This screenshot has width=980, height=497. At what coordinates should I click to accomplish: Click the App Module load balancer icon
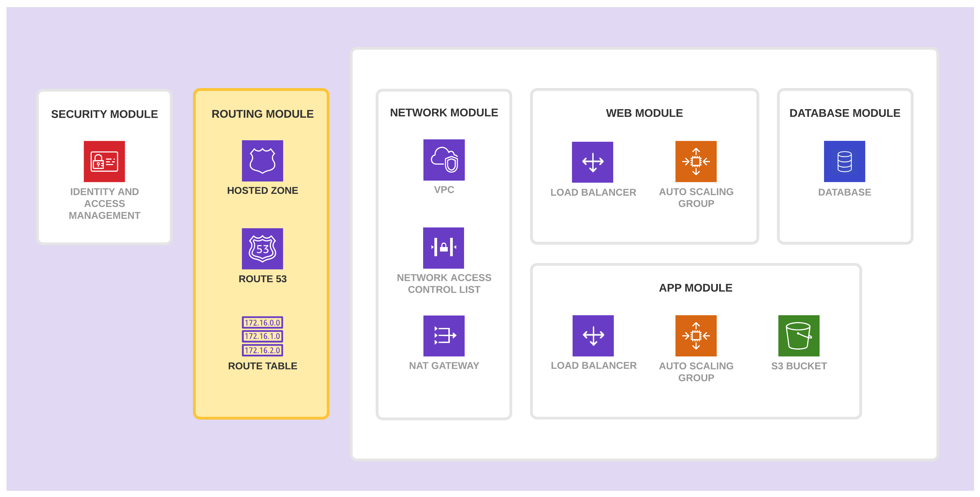tap(593, 336)
